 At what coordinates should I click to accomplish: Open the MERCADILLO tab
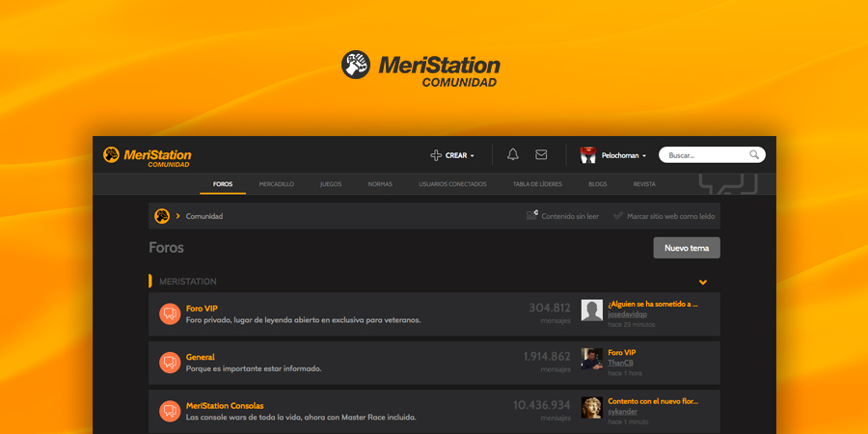[276, 184]
